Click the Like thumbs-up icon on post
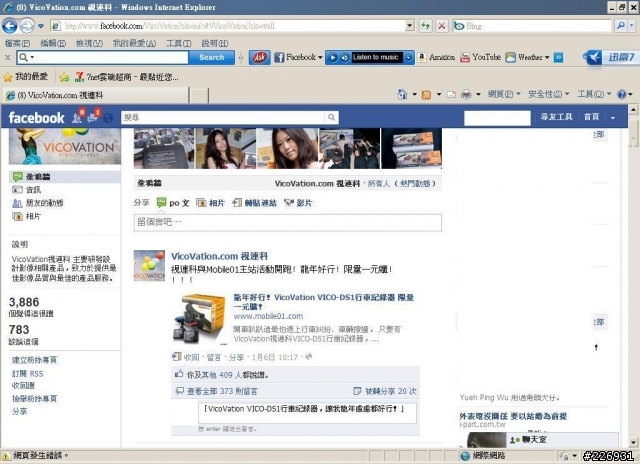 click(179, 374)
